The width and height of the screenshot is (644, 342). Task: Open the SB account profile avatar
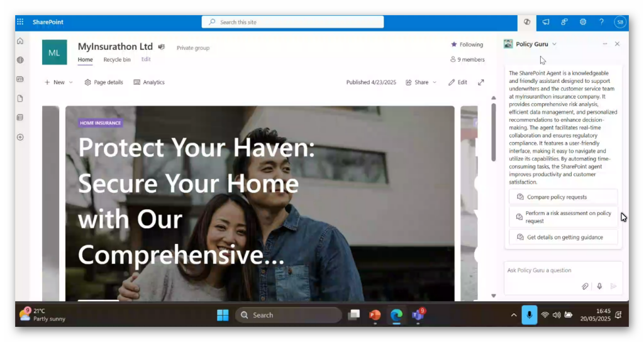point(619,22)
